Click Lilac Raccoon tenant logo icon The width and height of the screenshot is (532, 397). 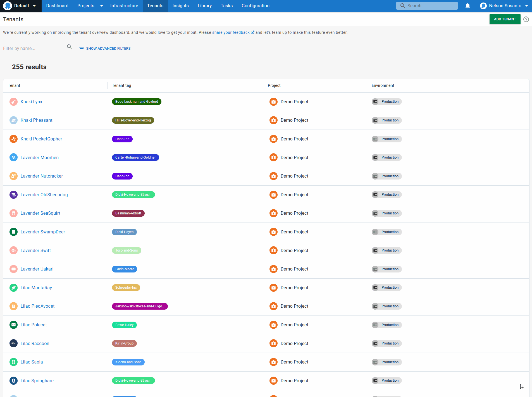point(13,343)
